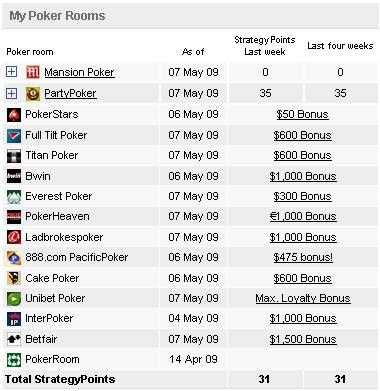Open Betfair $1,500 Bonus offer
The width and height of the screenshot is (380, 391).
[x=303, y=339]
